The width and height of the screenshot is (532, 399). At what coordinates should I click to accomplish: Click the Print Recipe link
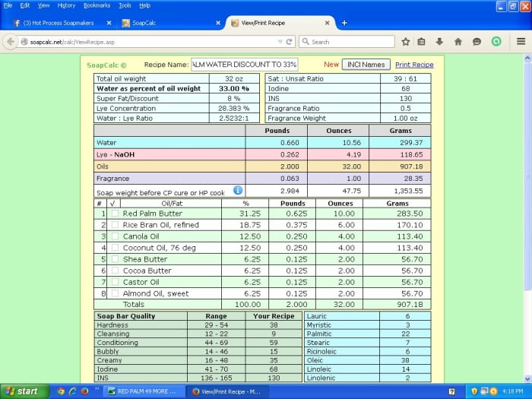pos(414,65)
